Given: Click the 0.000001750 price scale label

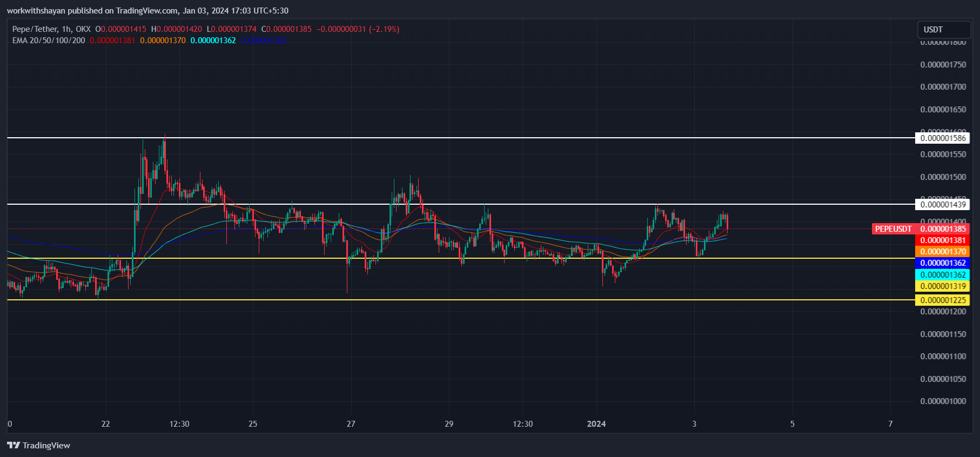Looking at the screenshot, I should click(943, 65).
